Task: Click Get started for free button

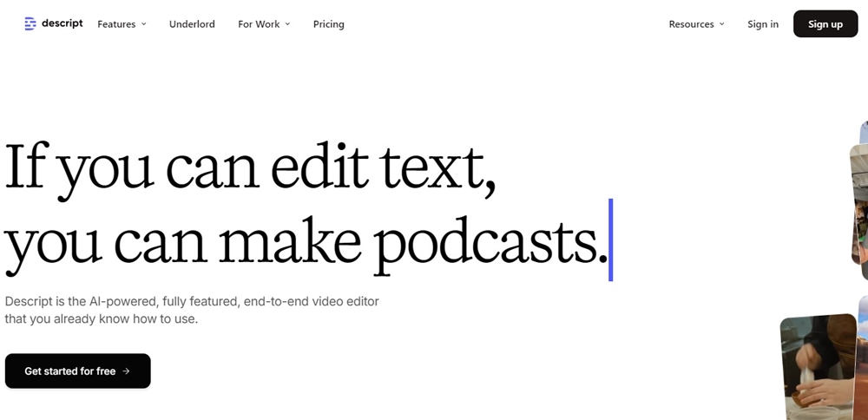Action: tap(77, 371)
